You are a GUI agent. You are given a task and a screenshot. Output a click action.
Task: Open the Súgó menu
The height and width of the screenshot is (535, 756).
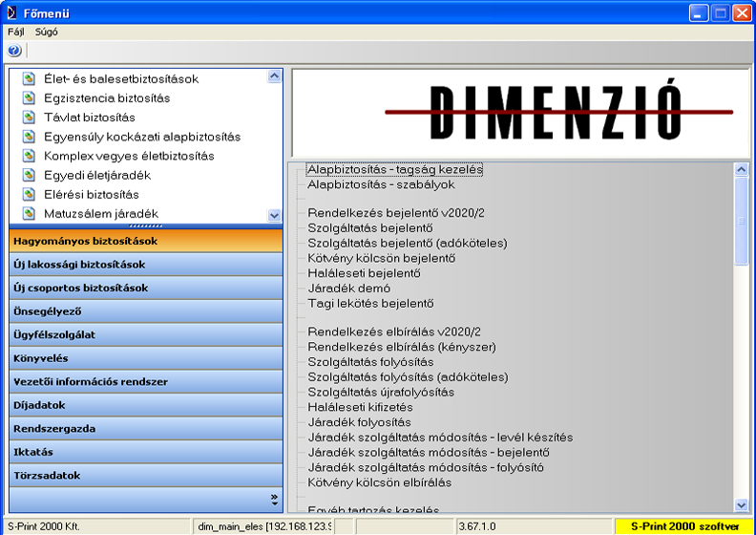point(47,32)
